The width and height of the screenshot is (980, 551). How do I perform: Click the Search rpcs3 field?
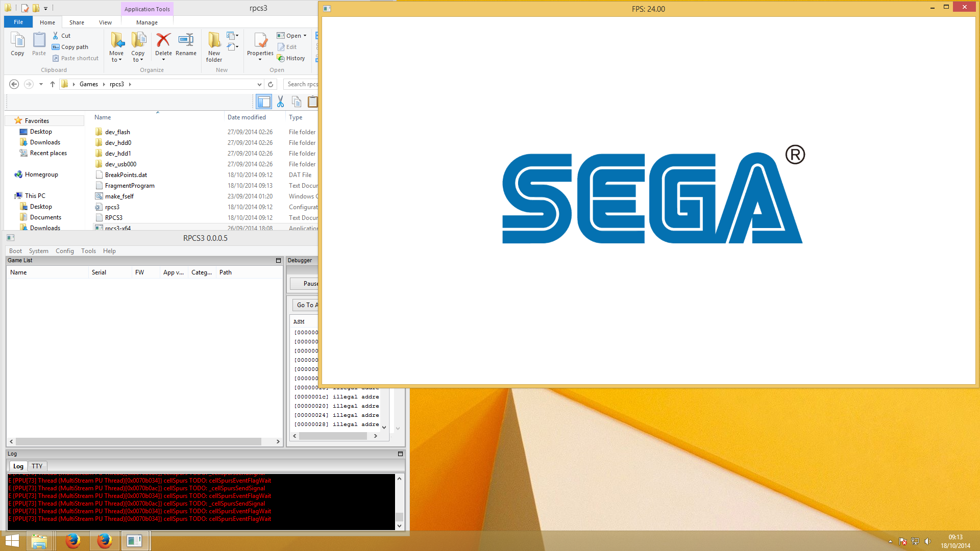pos(301,84)
